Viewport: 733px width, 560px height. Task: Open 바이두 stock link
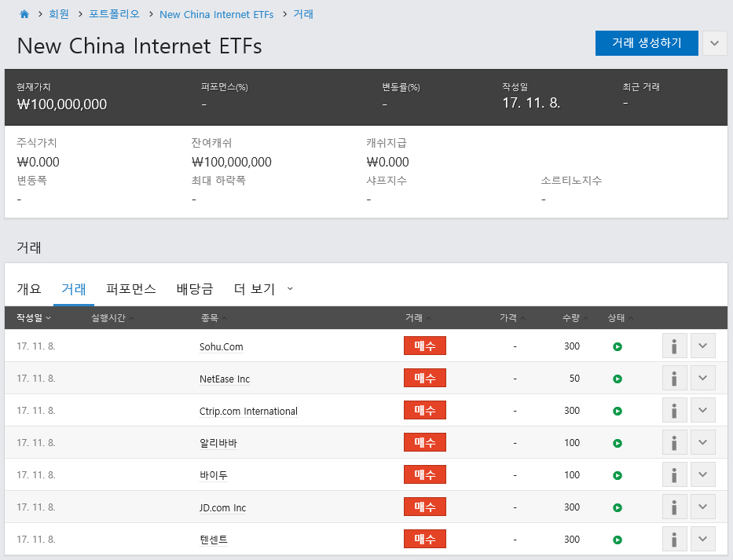(x=214, y=475)
